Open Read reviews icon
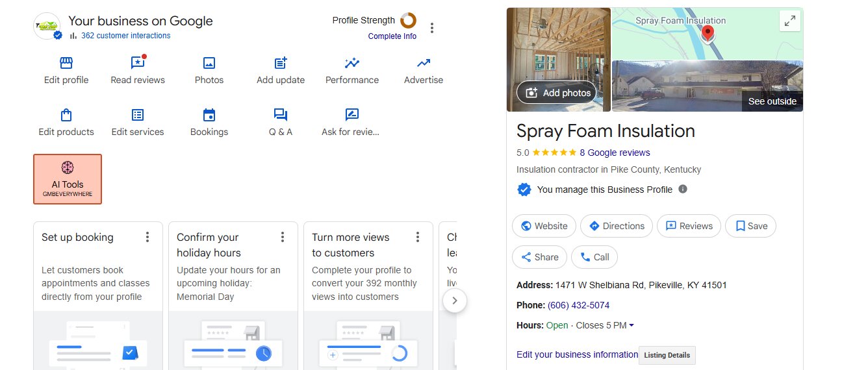 point(138,62)
